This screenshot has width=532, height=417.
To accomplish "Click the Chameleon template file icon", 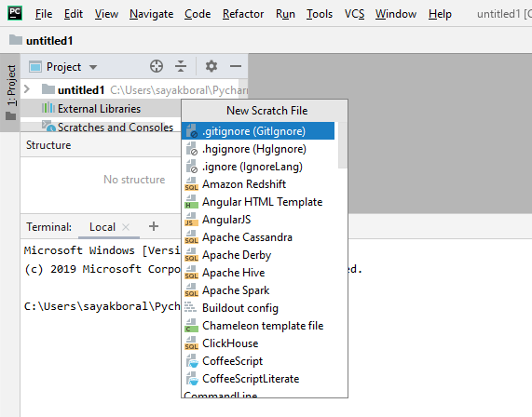I will pos(191,326).
